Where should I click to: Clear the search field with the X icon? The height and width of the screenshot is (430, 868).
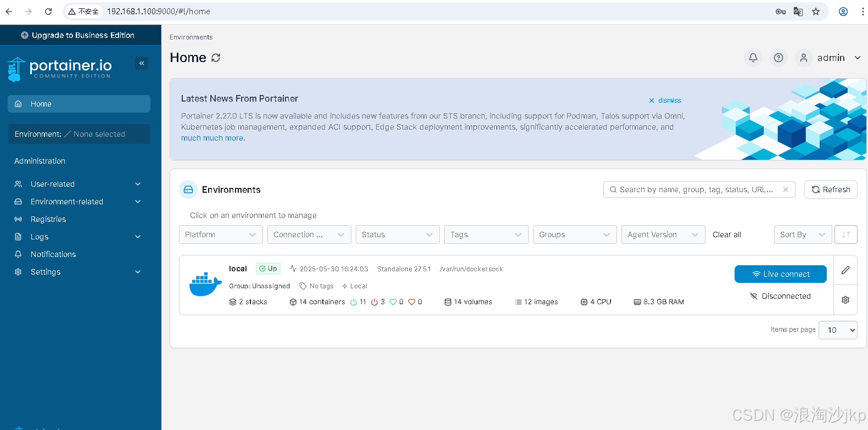[x=786, y=189]
